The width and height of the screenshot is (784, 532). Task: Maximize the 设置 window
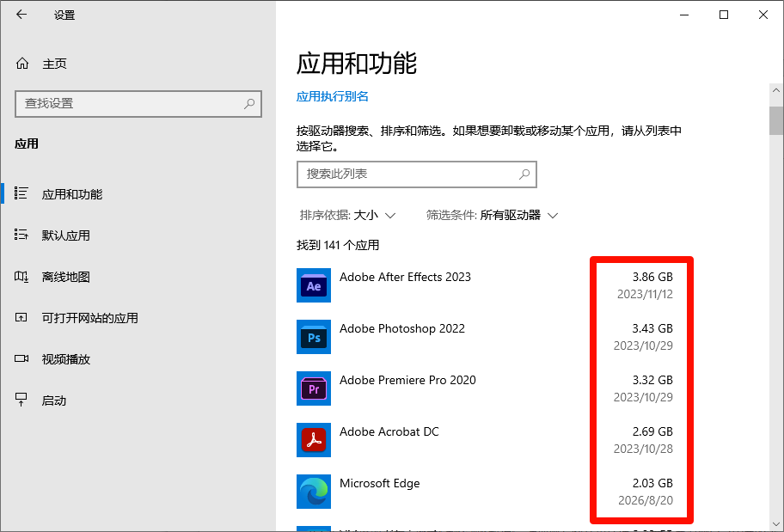(724, 15)
